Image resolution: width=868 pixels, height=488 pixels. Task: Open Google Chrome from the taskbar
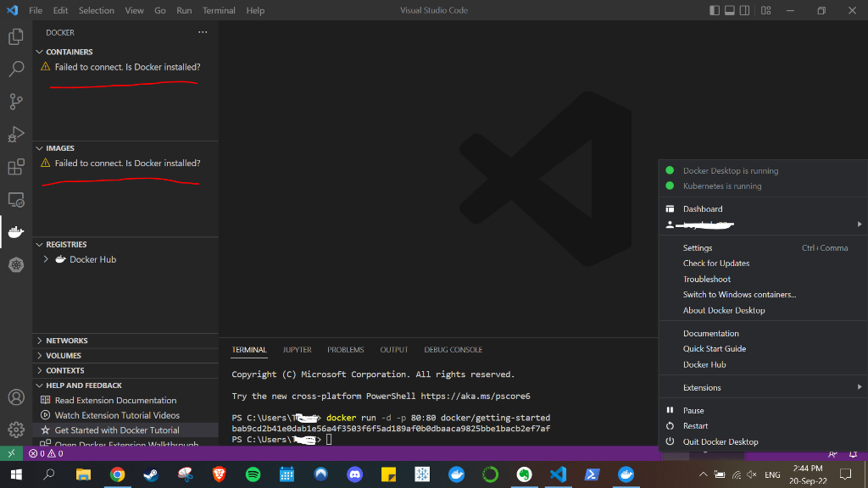[117, 474]
